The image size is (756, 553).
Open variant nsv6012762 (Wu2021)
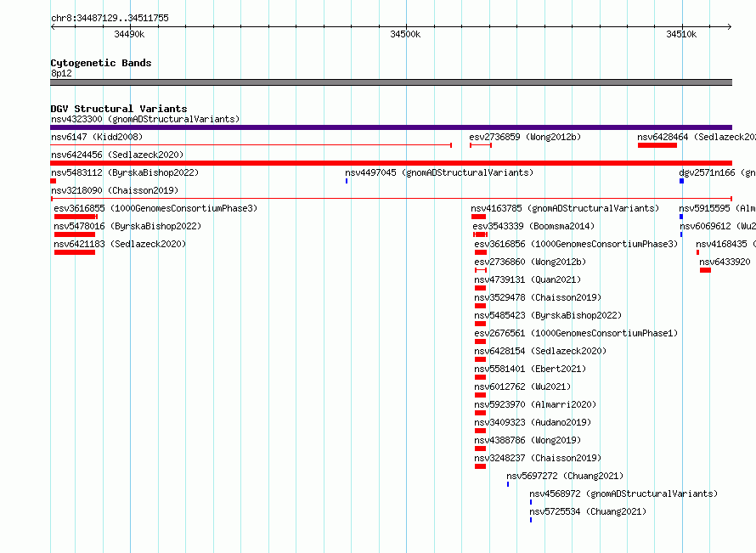tap(522, 387)
